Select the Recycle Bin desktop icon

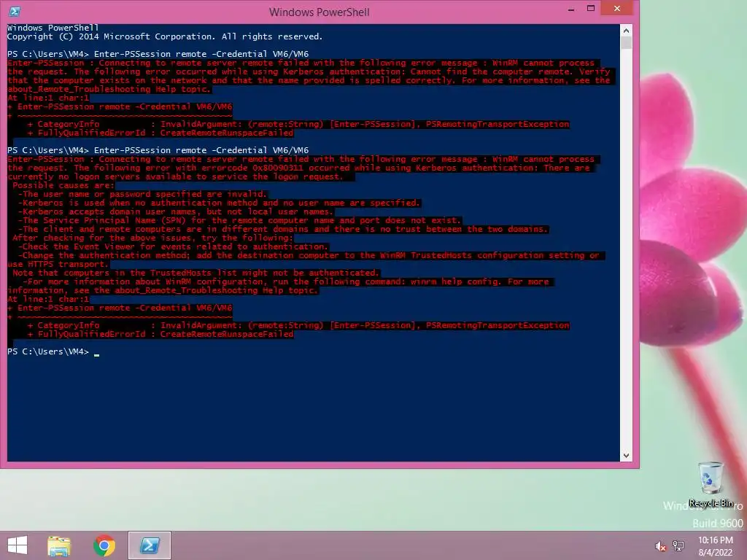pyautogui.click(x=711, y=484)
